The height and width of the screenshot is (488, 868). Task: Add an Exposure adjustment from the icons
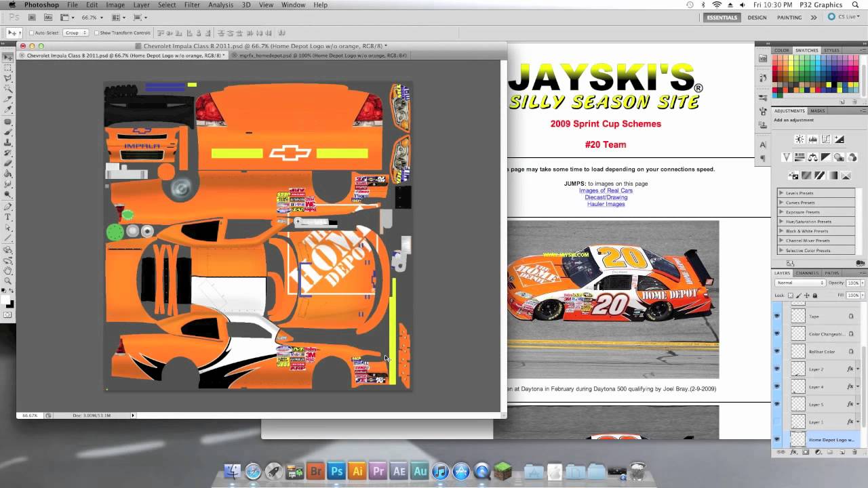840,139
